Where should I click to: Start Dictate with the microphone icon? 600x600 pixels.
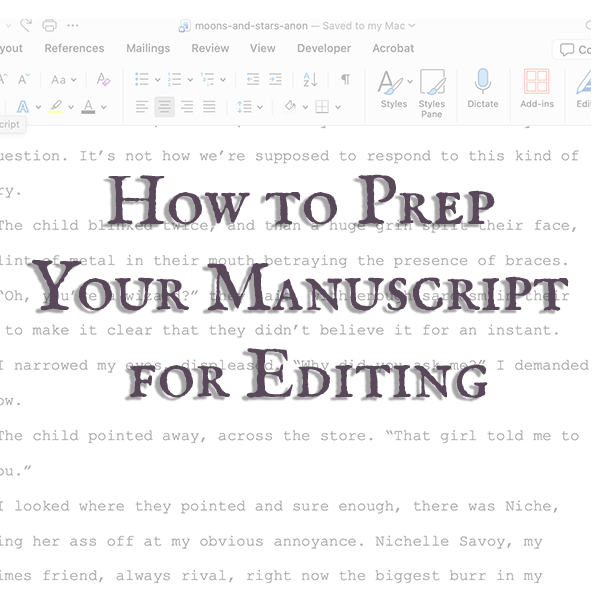pyautogui.click(x=483, y=89)
